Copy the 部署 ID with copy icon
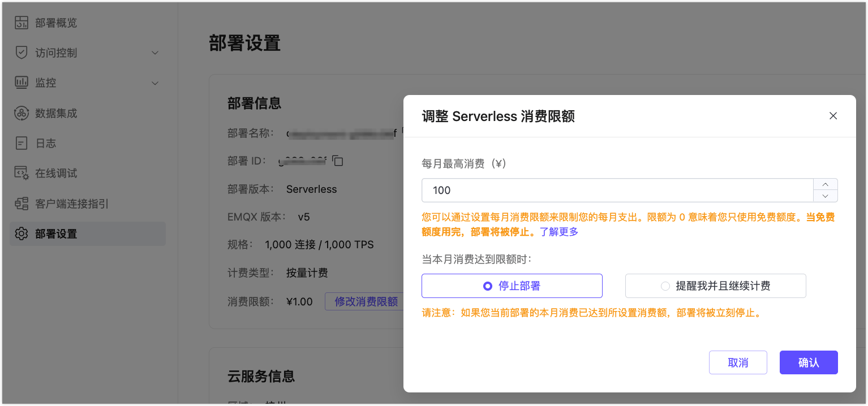 tap(338, 161)
